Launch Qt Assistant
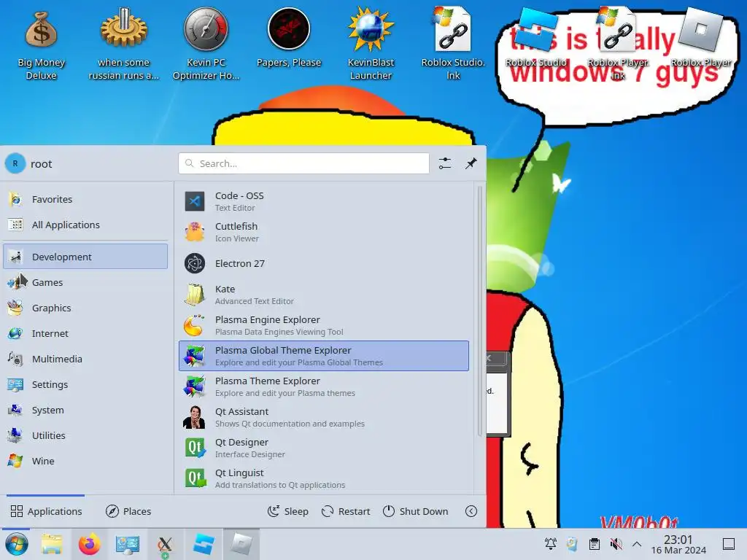This screenshot has height=560, width=747. tap(324, 417)
